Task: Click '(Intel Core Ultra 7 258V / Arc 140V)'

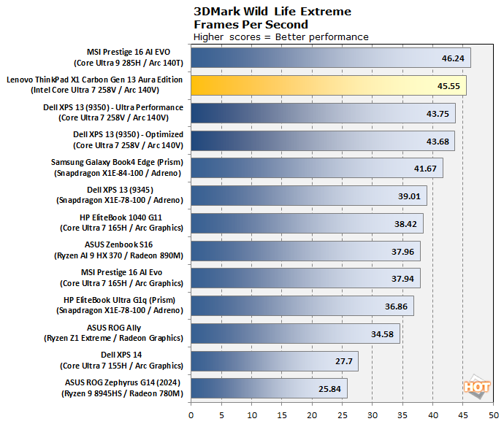Action: [x=95, y=90]
